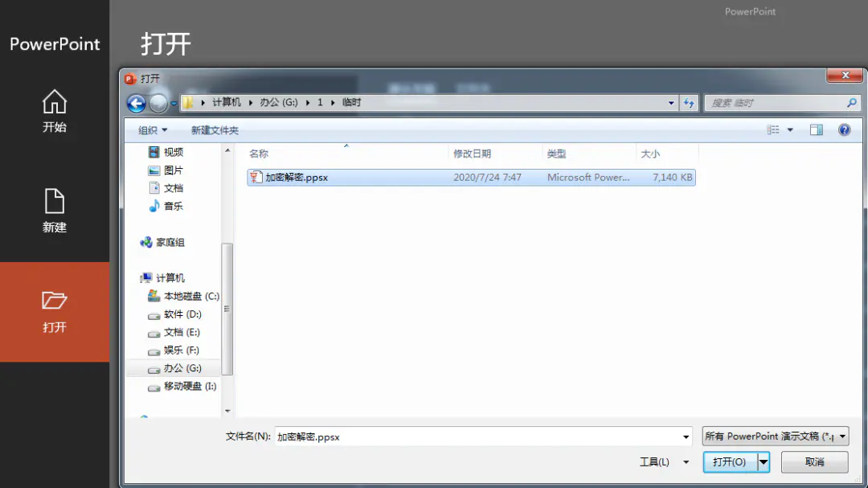
Task: Select the 加密解密.ppsx file
Action: coord(296,178)
